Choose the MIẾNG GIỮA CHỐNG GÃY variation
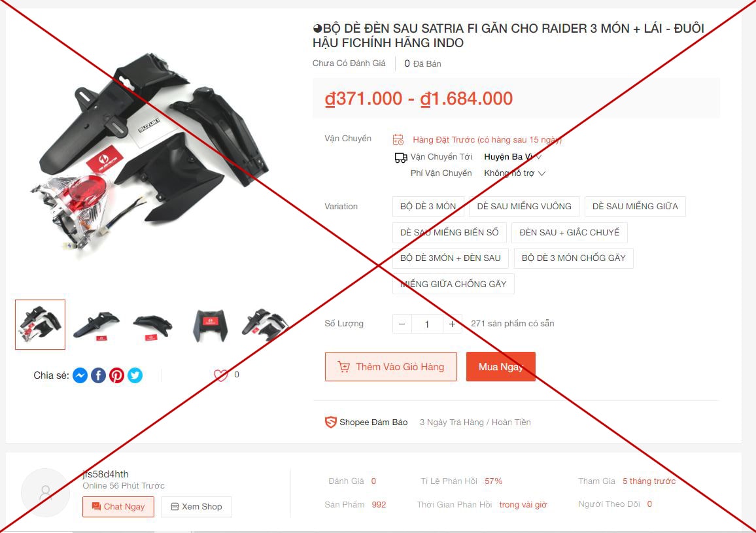The width and height of the screenshot is (756, 533). click(x=453, y=284)
